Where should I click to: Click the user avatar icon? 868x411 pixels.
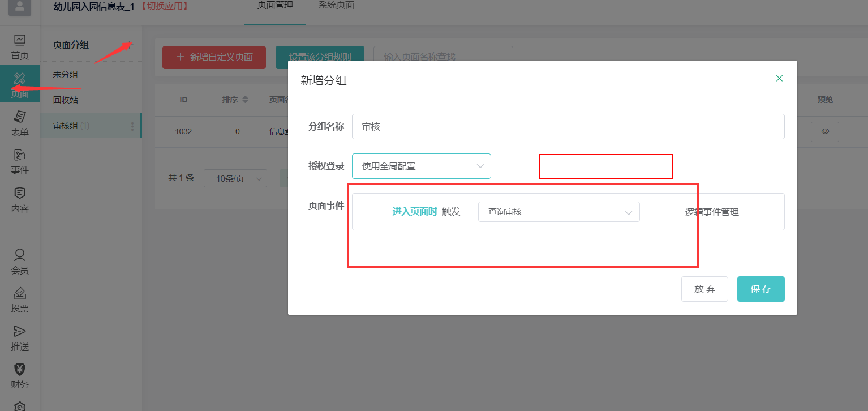pos(20,7)
